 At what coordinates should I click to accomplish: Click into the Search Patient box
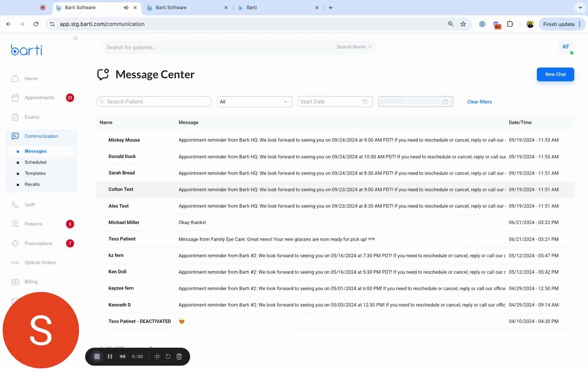154,101
